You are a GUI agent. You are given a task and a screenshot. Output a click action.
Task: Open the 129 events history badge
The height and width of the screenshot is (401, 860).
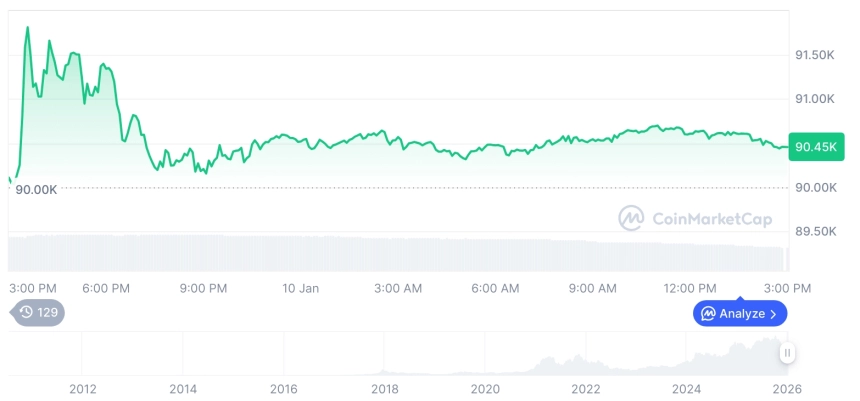(x=38, y=312)
